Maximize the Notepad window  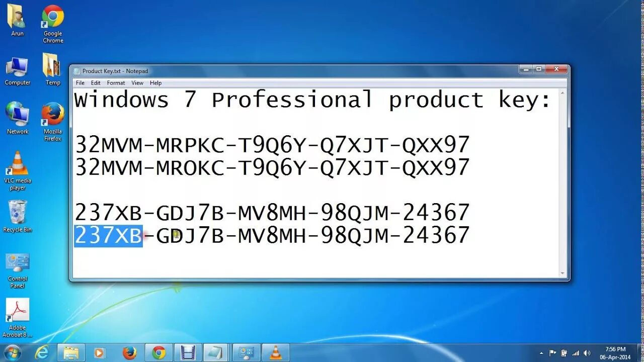[539, 69]
